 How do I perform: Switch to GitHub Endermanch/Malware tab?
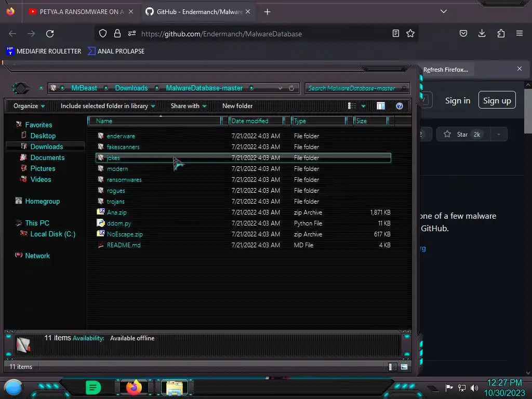[198, 11]
